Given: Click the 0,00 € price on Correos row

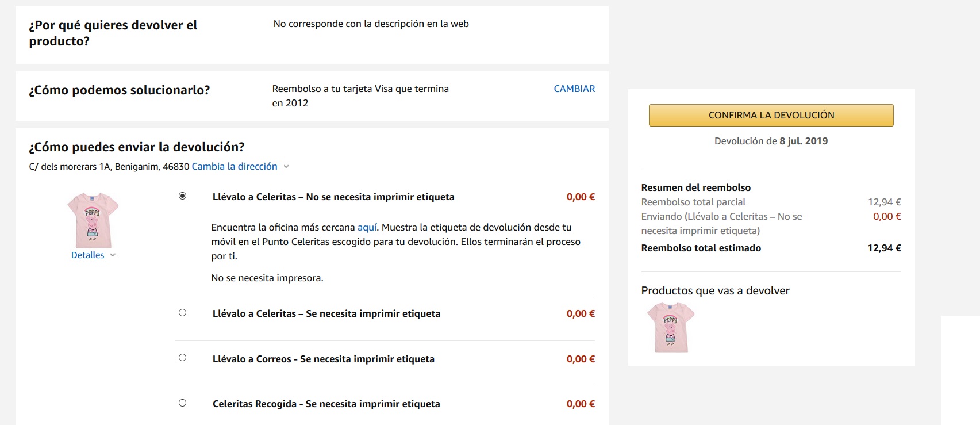Looking at the screenshot, I should (x=581, y=359).
